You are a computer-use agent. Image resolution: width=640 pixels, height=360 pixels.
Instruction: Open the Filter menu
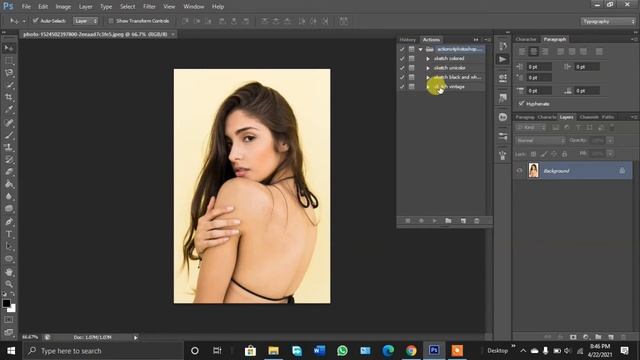(x=149, y=7)
